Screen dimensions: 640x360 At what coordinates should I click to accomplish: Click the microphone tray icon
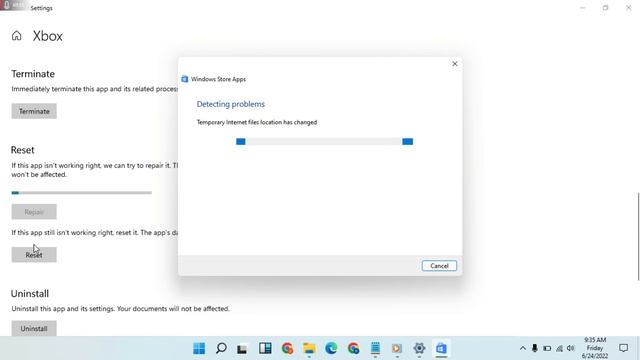(535, 348)
